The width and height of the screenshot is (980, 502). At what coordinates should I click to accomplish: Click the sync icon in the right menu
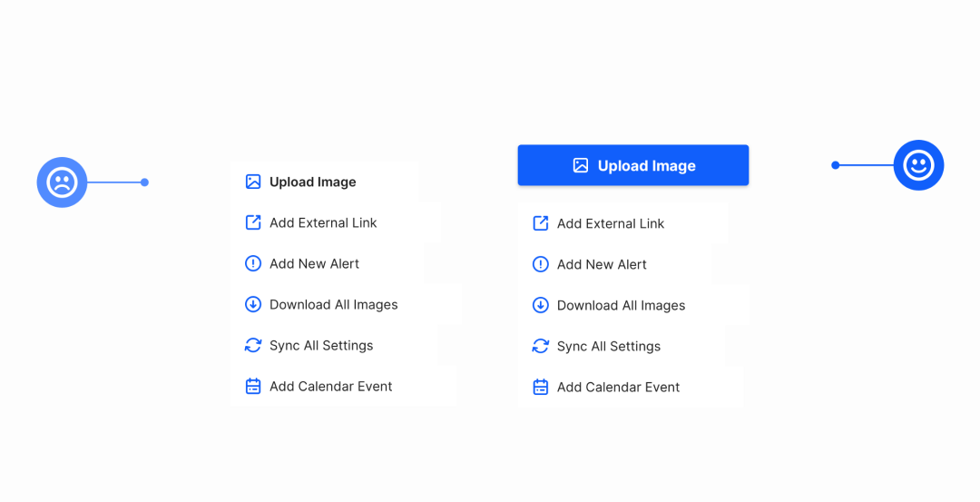pyautogui.click(x=541, y=346)
